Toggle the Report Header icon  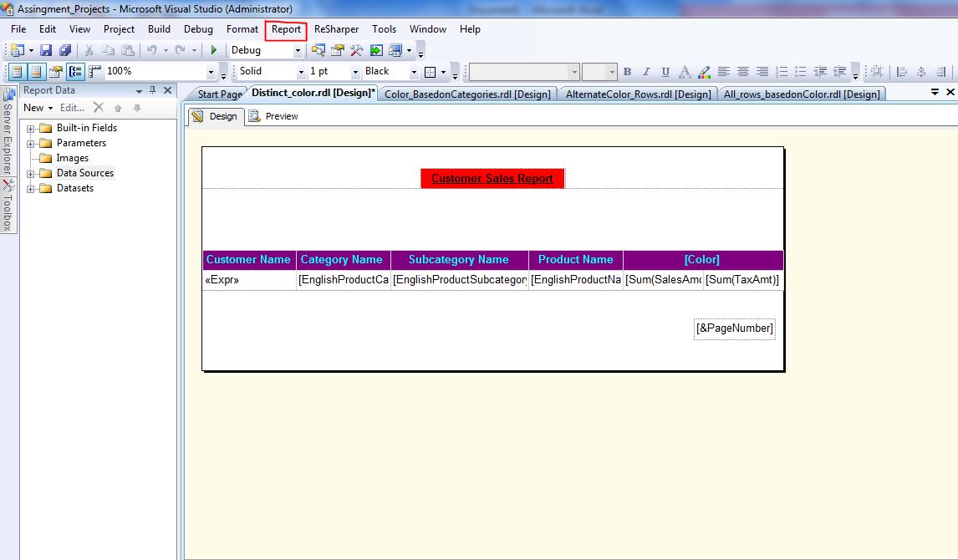point(17,72)
